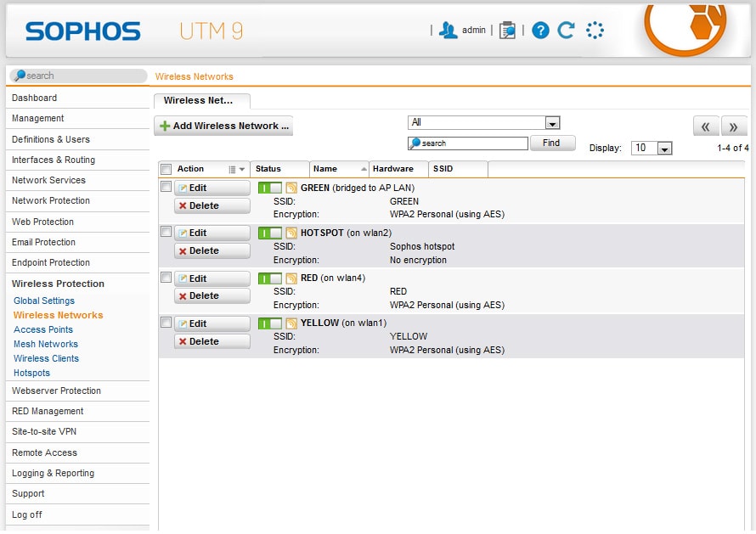Delete the RED wireless network
Screen dimensions: 756x534
pyautogui.click(x=212, y=296)
